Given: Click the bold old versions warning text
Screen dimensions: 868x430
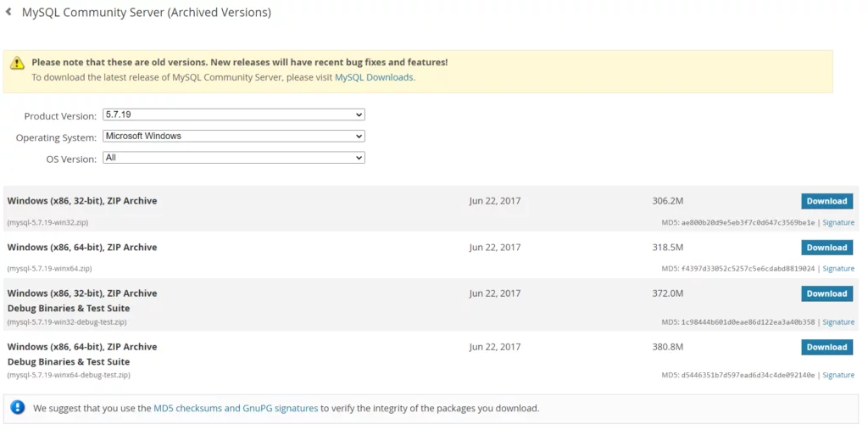Looking at the screenshot, I should pyautogui.click(x=240, y=63).
